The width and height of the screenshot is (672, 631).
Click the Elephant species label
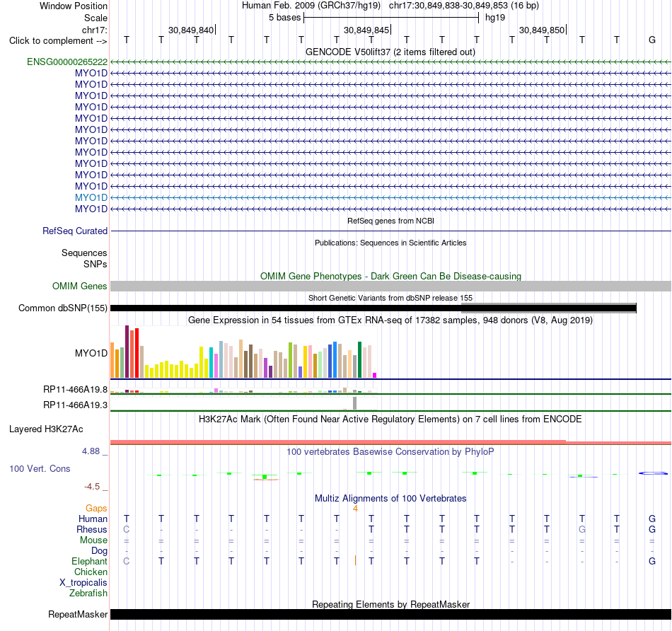point(89,562)
